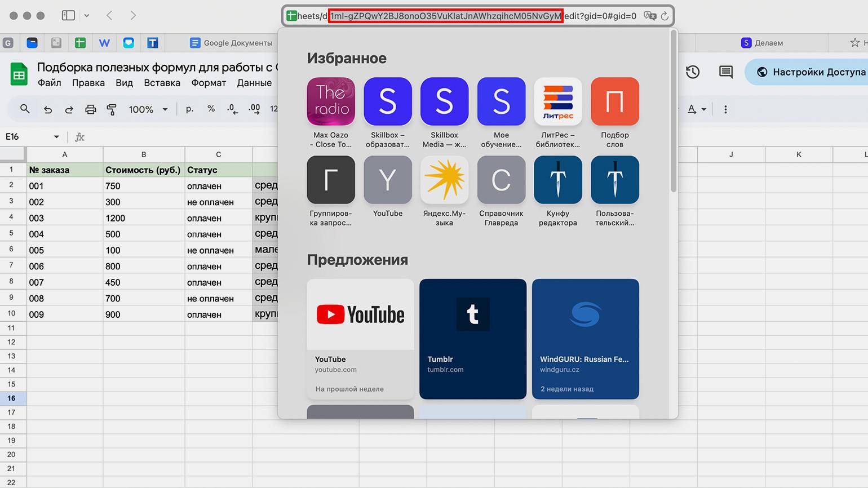The width and height of the screenshot is (868, 488).
Task: Open the Tumblr suggestion card
Action: pos(473,339)
